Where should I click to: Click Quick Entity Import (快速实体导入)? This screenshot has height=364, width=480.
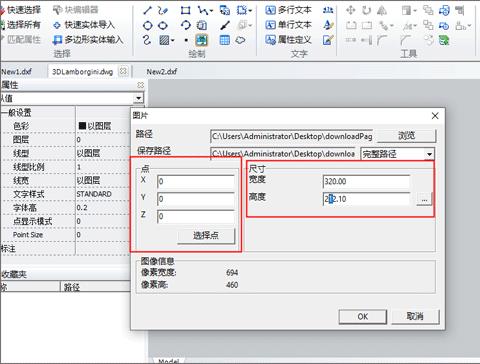coord(84,25)
